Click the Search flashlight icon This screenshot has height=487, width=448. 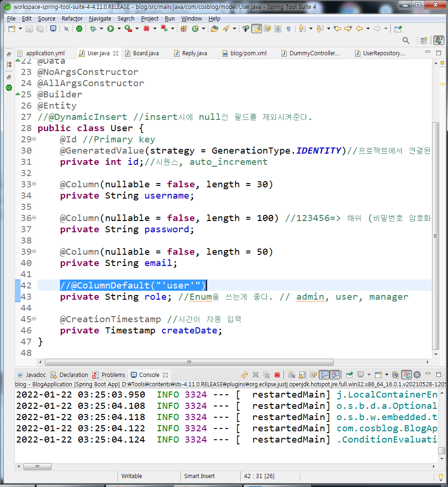pyautogui.click(x=226, y=29)
